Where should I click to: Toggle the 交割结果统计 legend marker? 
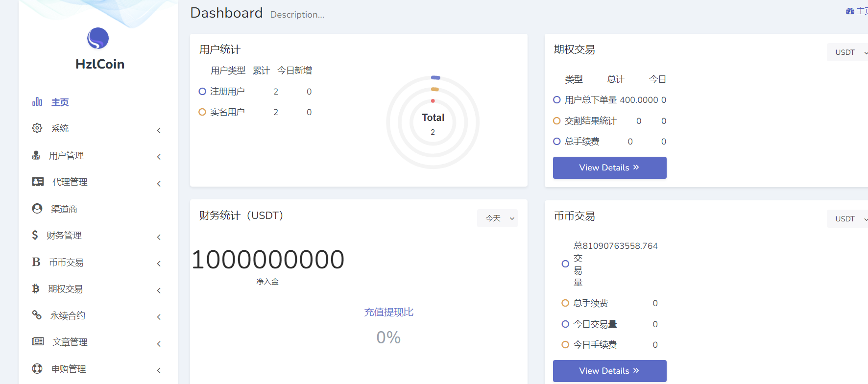[x=557, y=120]
